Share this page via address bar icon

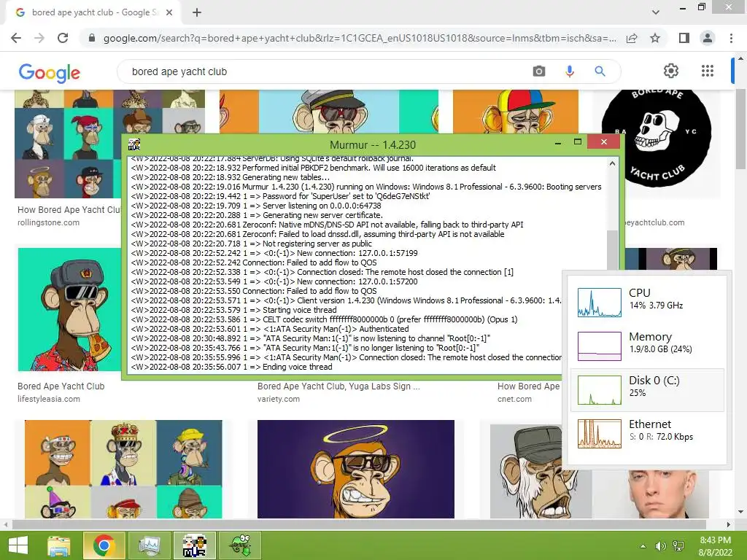632,38
